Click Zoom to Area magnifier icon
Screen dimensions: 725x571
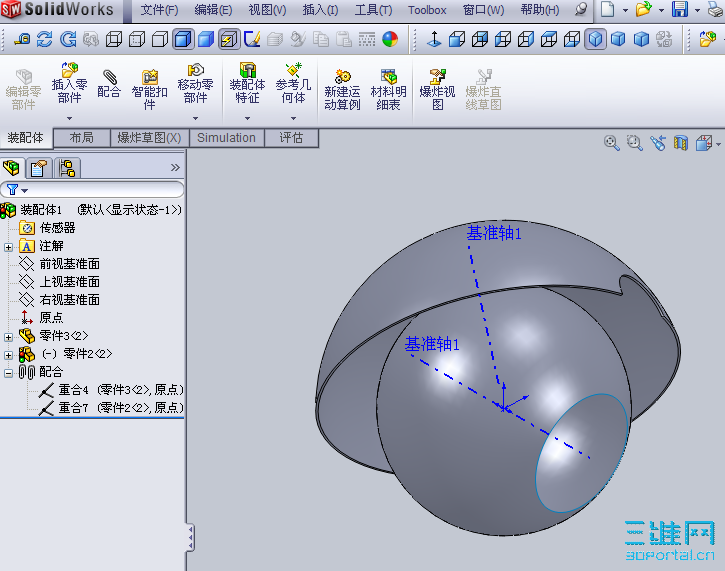tap(635, 143)
